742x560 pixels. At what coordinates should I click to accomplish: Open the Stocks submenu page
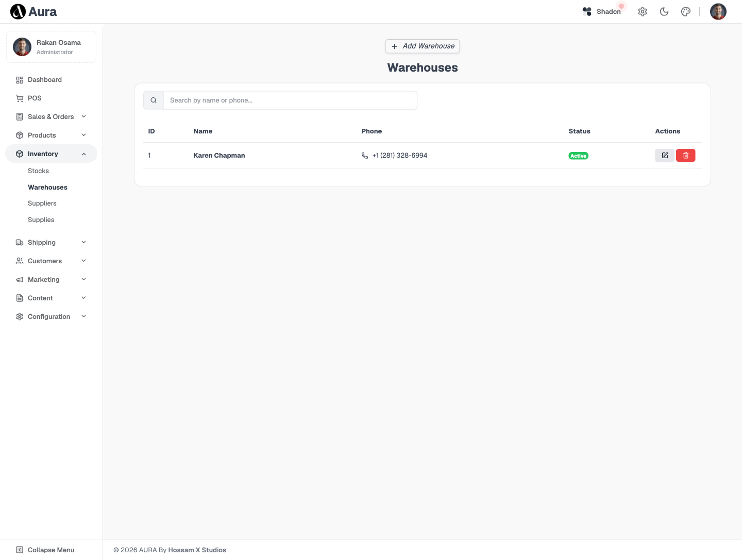pos(38,171)
